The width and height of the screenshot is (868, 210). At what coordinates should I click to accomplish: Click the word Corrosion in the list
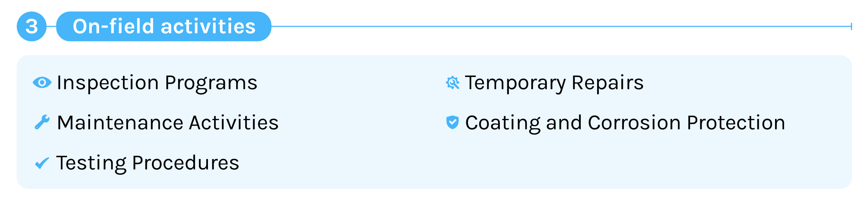634,123
